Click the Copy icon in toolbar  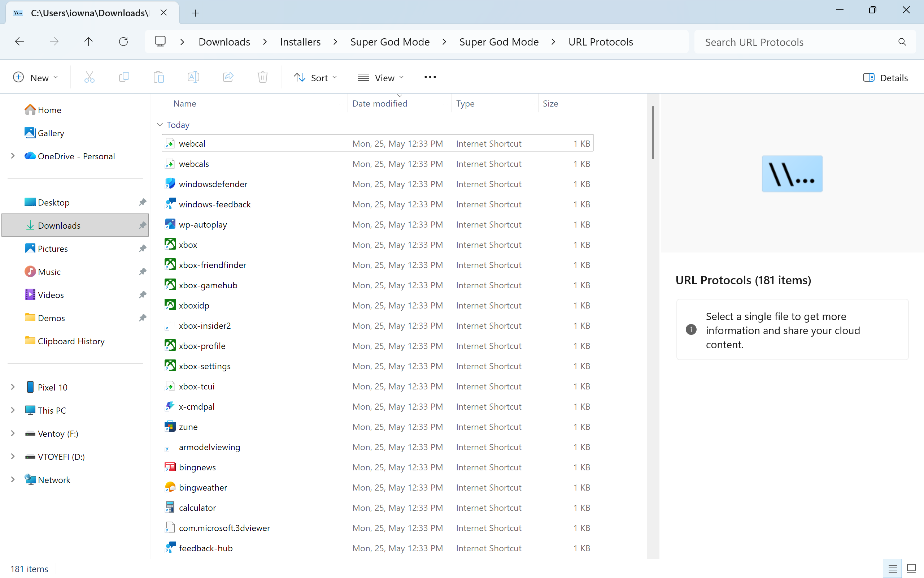(x=124, y=78)
